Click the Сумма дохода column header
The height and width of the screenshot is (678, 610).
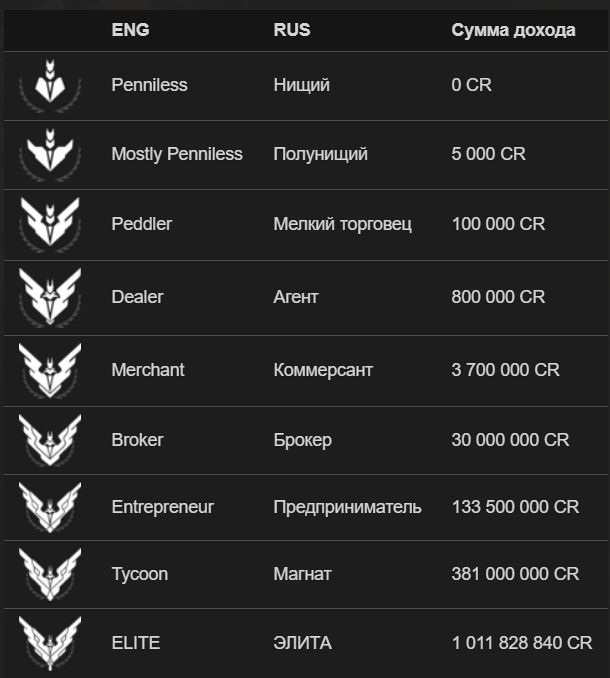(x=513, y=30)
